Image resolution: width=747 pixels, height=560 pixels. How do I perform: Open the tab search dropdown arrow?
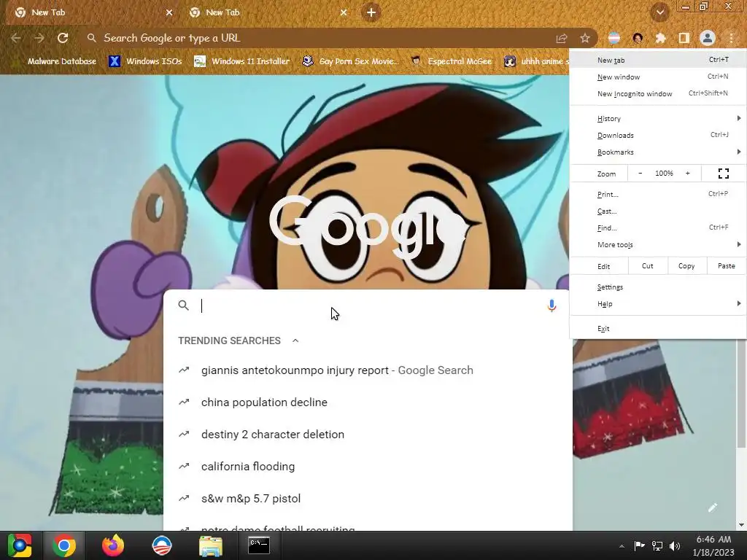(x=659, y=12)
